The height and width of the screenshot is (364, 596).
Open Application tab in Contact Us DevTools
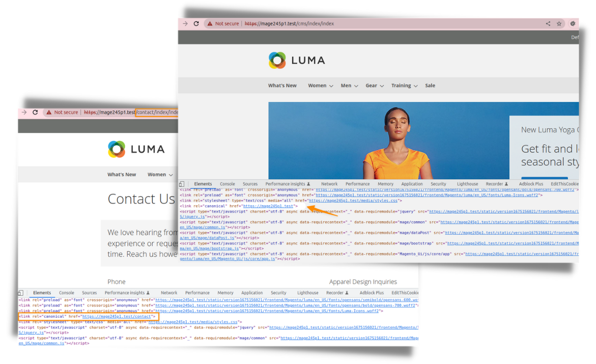pos(252,293)
